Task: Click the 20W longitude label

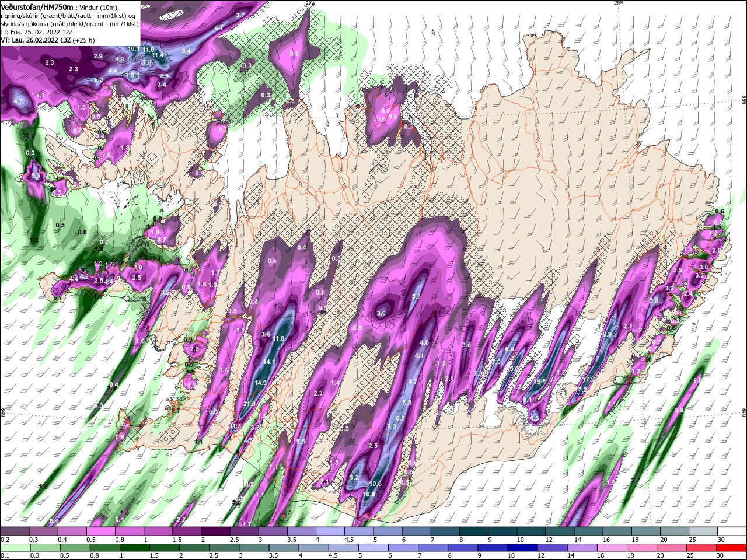Action: (310, 3)
